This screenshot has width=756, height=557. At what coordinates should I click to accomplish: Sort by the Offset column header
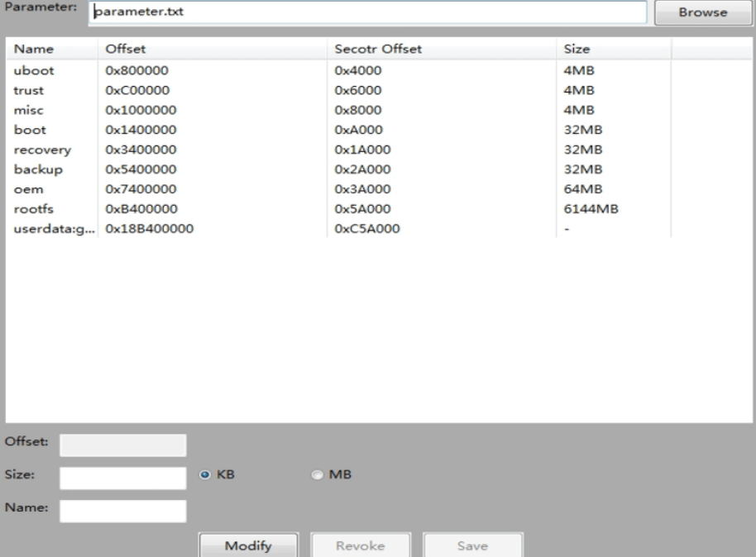(x=212, y=49)
